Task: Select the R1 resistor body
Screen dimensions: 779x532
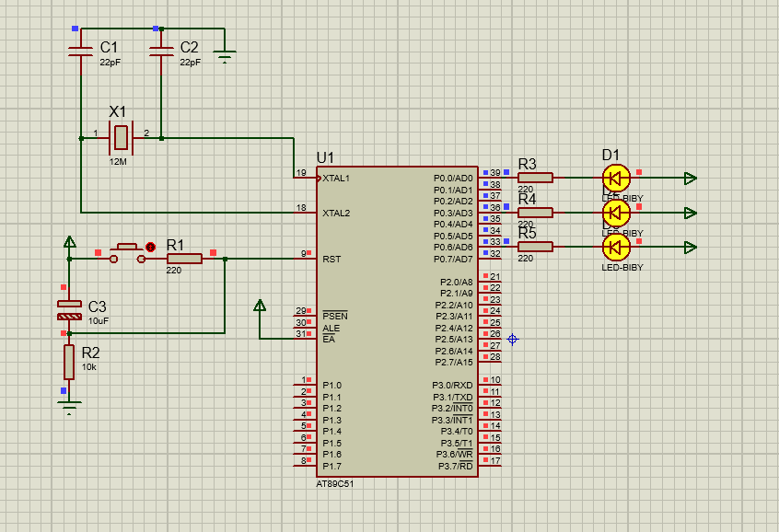Action: point(184,259)
